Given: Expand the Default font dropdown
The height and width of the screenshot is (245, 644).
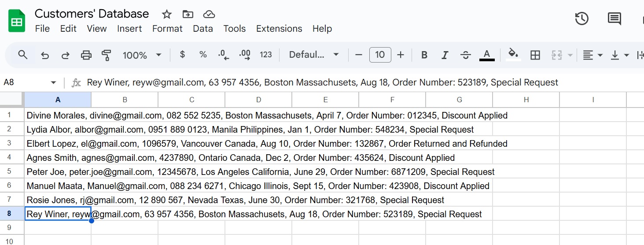Looking at the screenshot, I should pos(314,55).
